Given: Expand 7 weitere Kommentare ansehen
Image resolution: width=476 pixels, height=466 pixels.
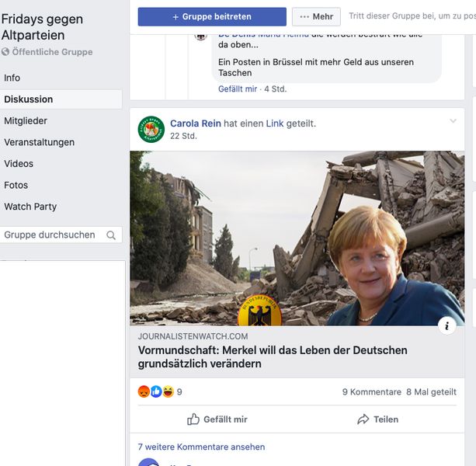Looking at the screenshot, I should pyautogui.click(x=201, y=447).
